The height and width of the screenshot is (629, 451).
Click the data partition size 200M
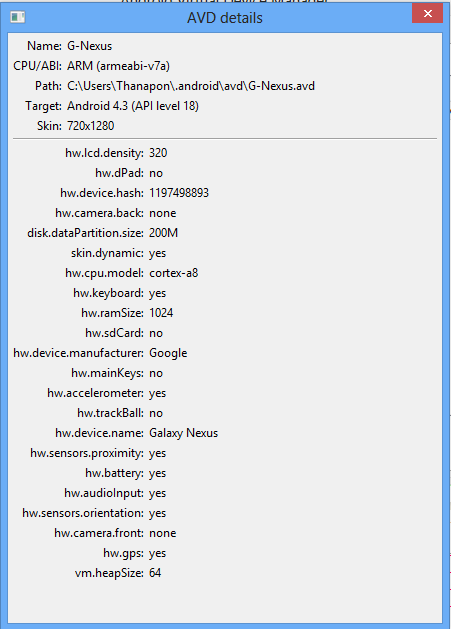point(163,233)
